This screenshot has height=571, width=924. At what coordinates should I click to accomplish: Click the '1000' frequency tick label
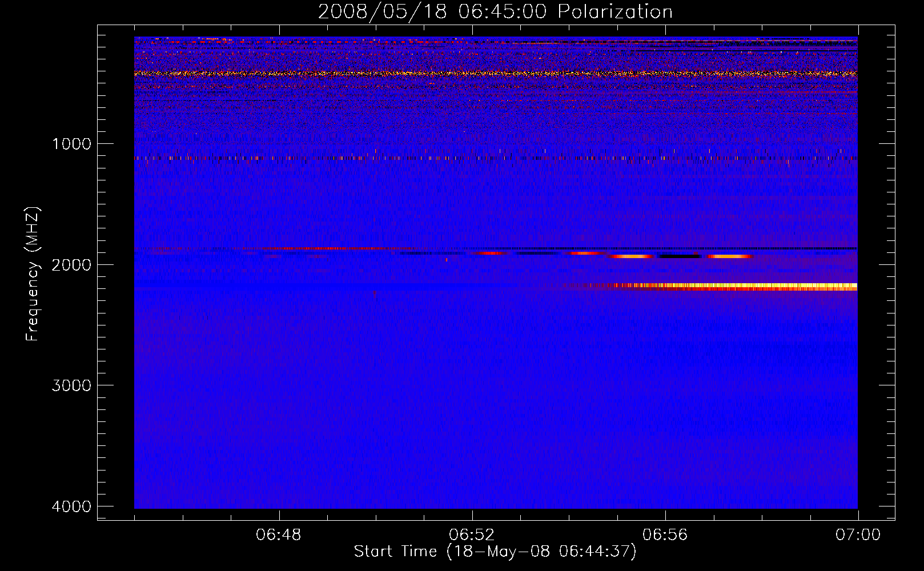pos(71,143)
